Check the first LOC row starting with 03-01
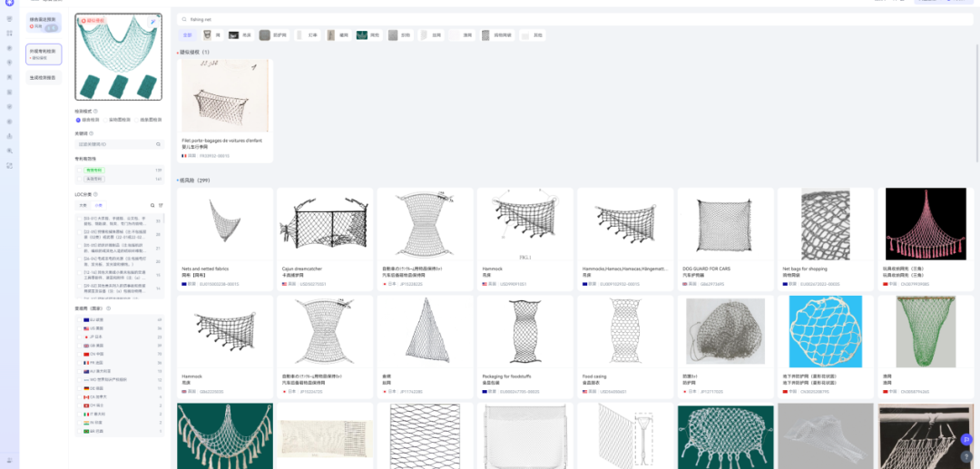This screenshot has width=980, height=469. click(79, 220)
